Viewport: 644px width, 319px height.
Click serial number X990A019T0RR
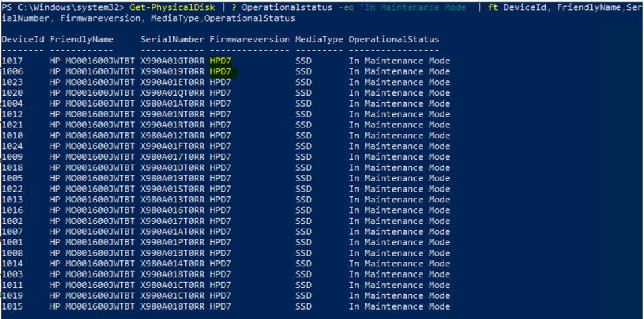(173, 71)
